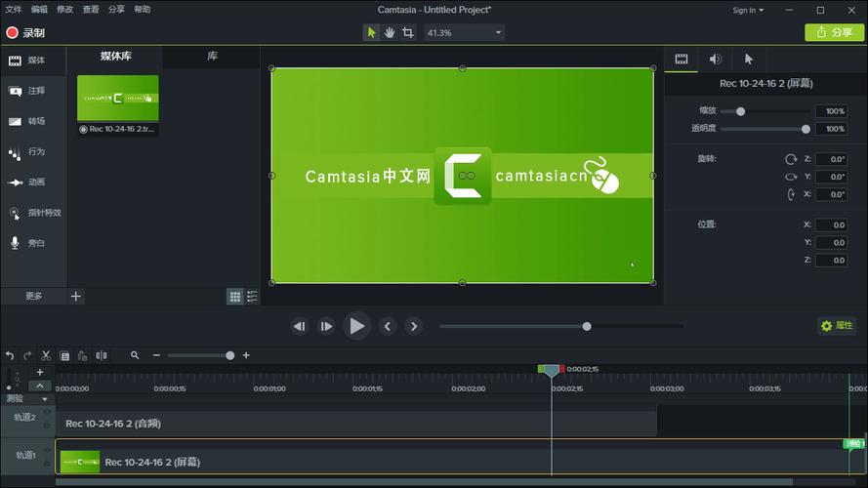
Task: Expand the 测验 quiz track dropdown
Action: coord(44,398)
